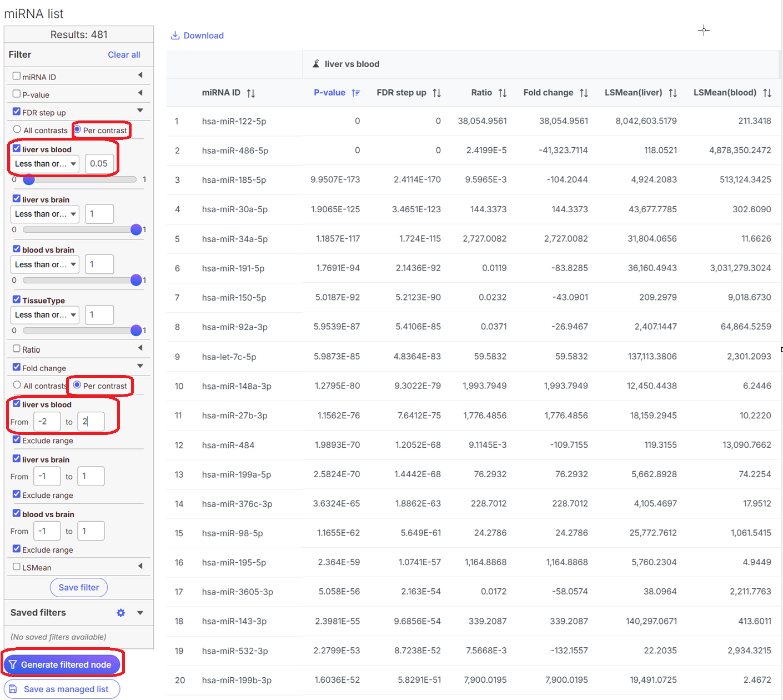Viewport: 783px width, 700px height.
Task: Click the liver vs blood 0.05 value field
Action: [x=99, y=164]
